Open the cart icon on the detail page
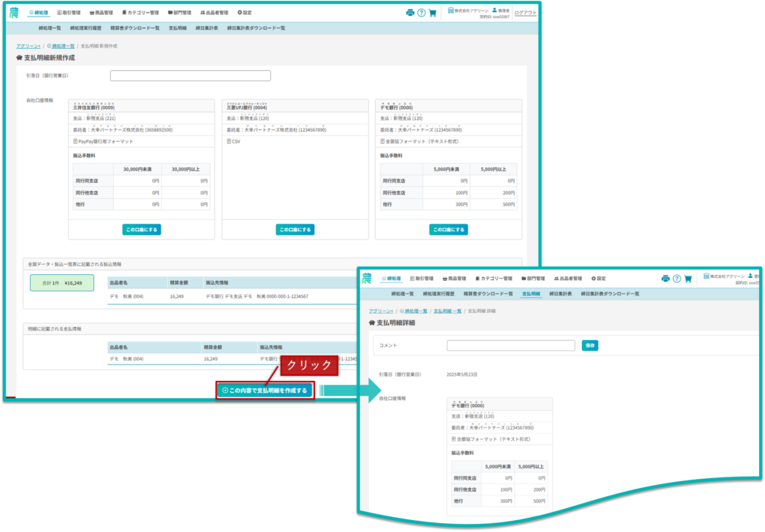The height and width of the screenshot is (532, 765). click(688, 279)
